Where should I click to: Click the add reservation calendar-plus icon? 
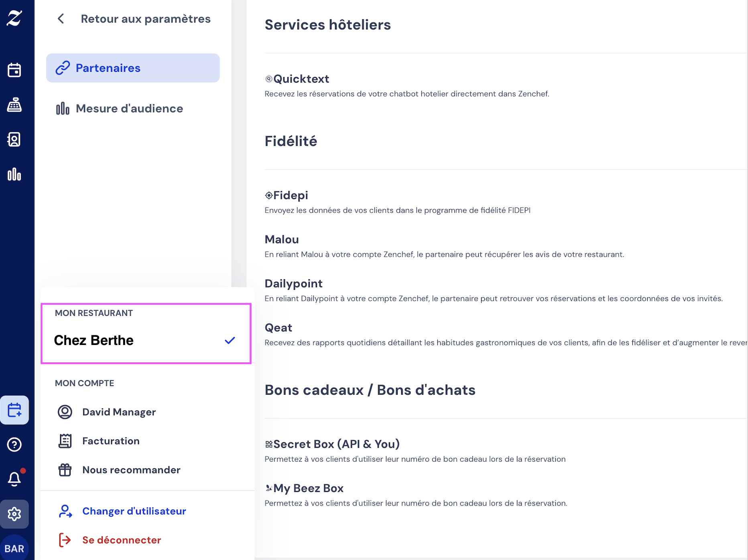pos(14,410)
